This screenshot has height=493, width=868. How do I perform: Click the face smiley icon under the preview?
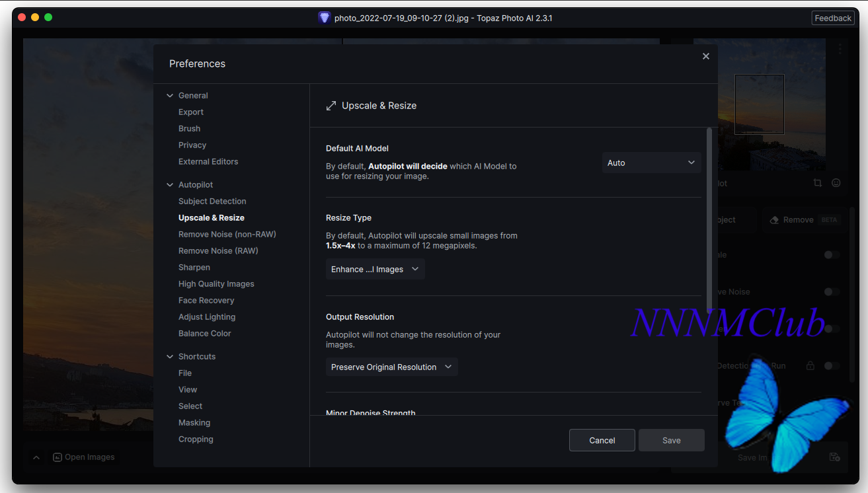tap(836, 183)
